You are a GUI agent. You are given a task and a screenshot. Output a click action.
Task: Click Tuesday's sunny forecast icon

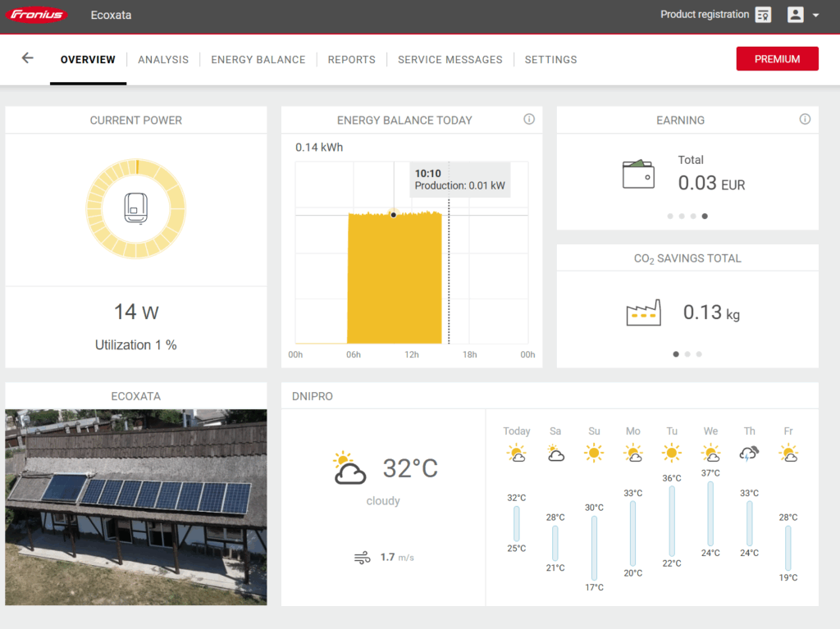(671, 454)
